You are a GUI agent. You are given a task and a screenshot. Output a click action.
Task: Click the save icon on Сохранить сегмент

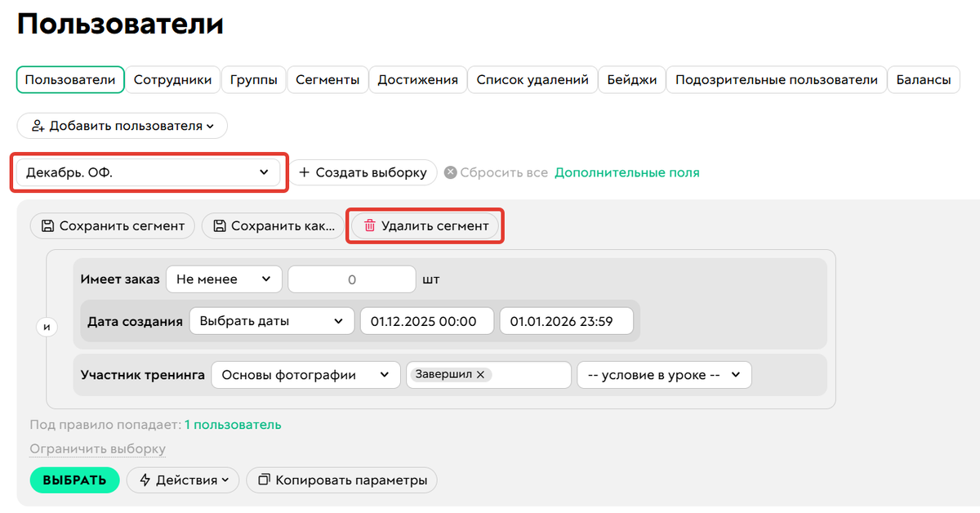tap(47, 226)
